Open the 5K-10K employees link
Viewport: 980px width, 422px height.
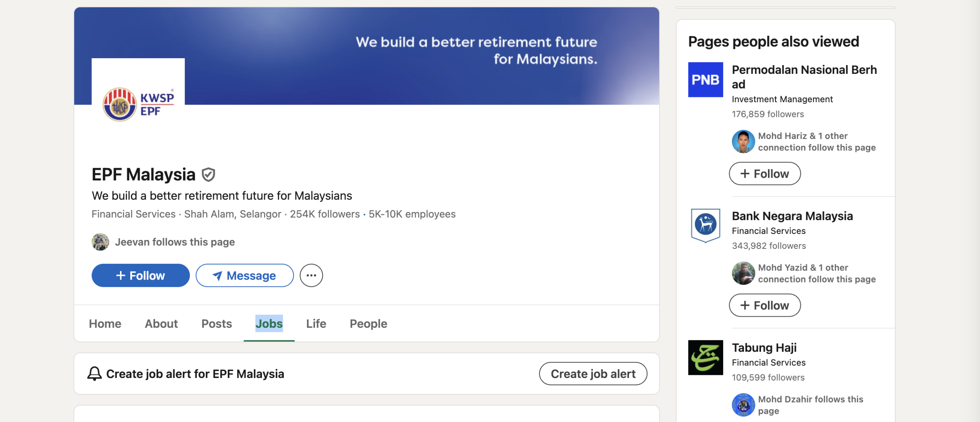click(412, 214)
